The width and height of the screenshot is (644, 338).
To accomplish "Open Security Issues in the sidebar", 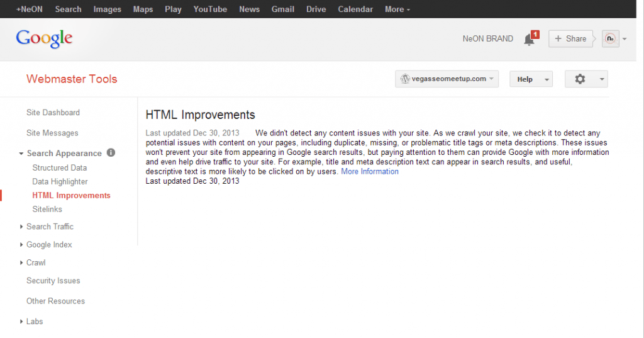I will (x=53, y=281).
